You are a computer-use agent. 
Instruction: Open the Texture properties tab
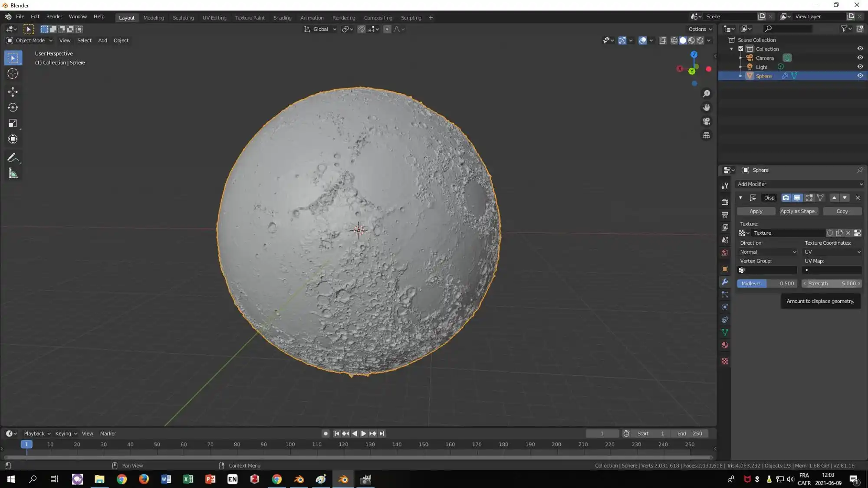pos(724,361)
